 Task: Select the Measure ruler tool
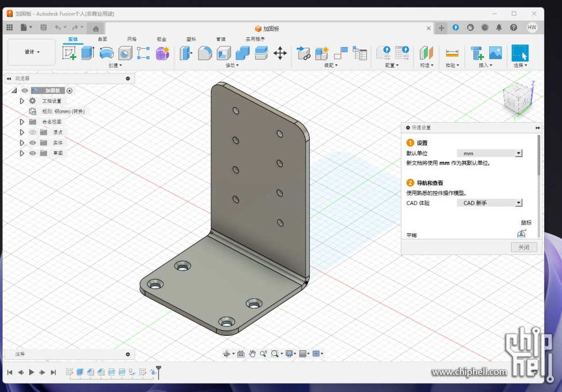pyautogui.click(x=452, y=53)
